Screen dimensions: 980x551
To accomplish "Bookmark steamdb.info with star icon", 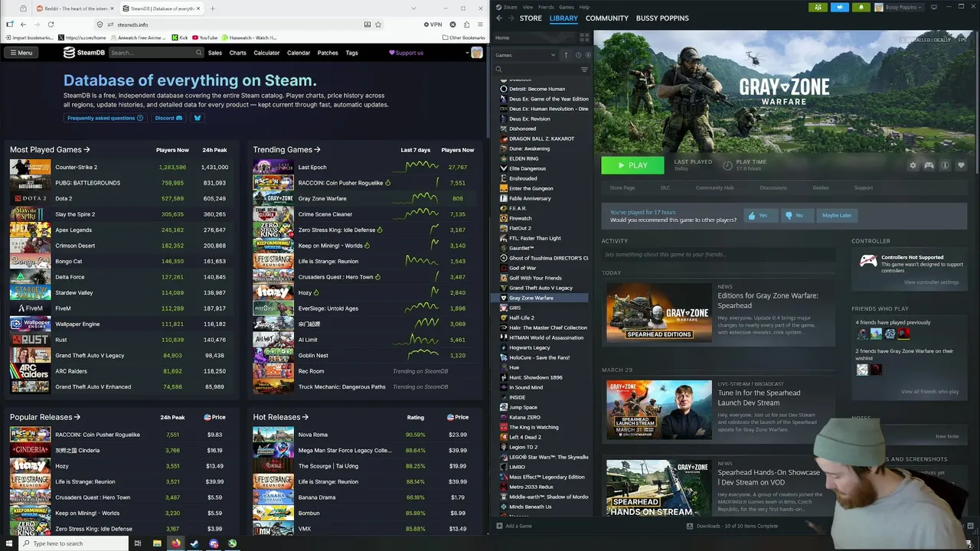I will 378,24.
